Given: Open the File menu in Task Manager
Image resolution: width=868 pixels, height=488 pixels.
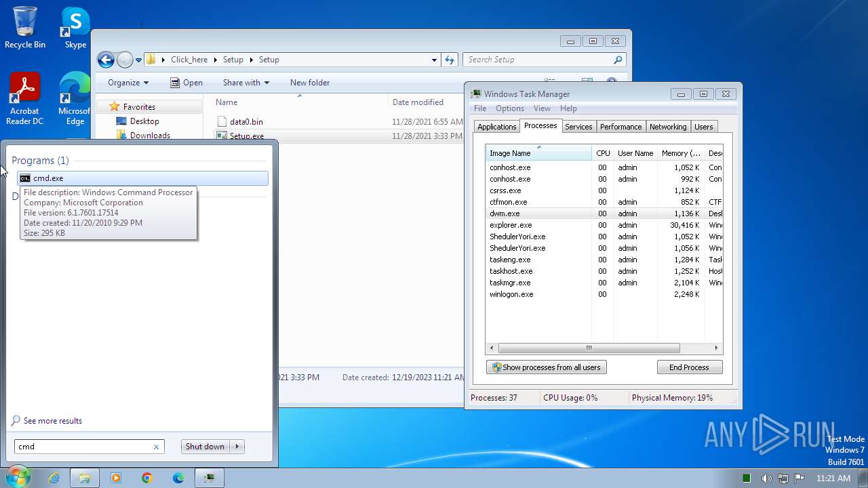Looking at the screenshot, I should (480, 108).
